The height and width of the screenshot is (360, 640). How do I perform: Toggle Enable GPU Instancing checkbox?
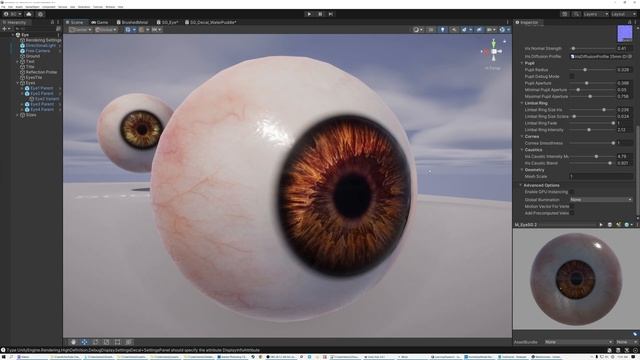click(x=572, y=192)
